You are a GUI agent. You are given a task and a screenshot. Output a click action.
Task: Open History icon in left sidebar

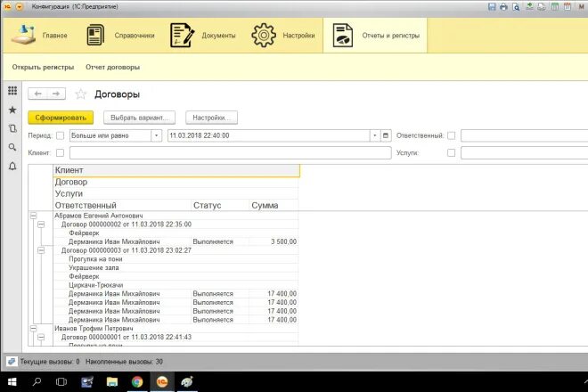[x=12, y=128]
